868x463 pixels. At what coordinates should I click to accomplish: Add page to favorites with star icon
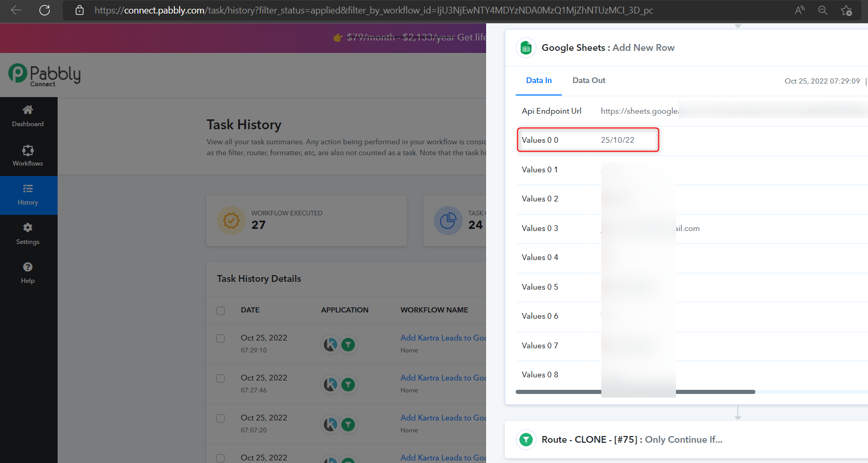pyautogui.click(x=847, y=10)
